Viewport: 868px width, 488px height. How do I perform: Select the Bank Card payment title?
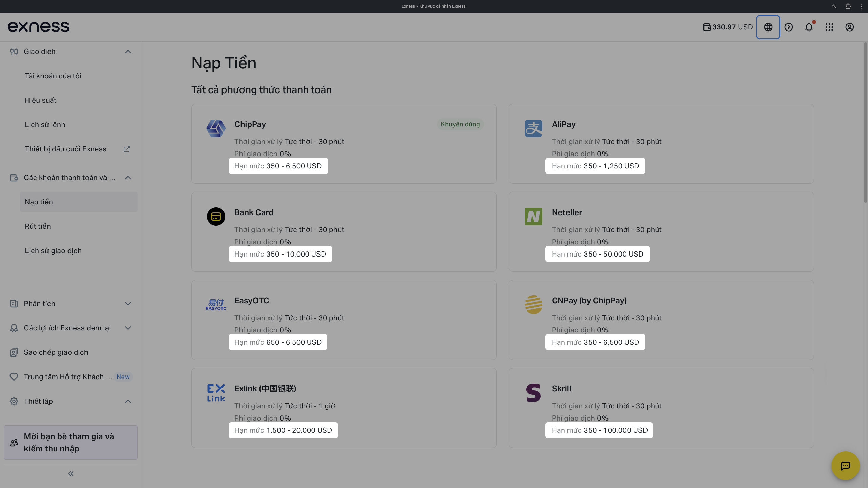coord(254,212)
